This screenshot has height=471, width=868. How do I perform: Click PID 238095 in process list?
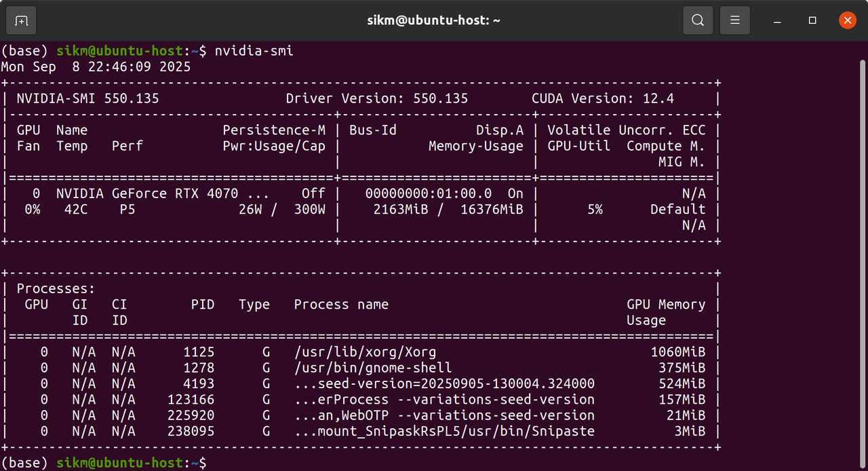[x=191, y=431]
